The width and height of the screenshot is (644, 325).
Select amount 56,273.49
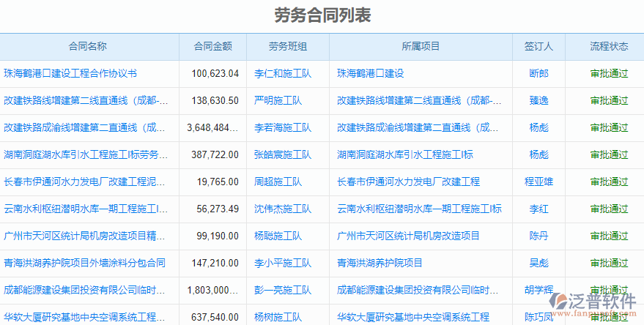pos(218,209)
